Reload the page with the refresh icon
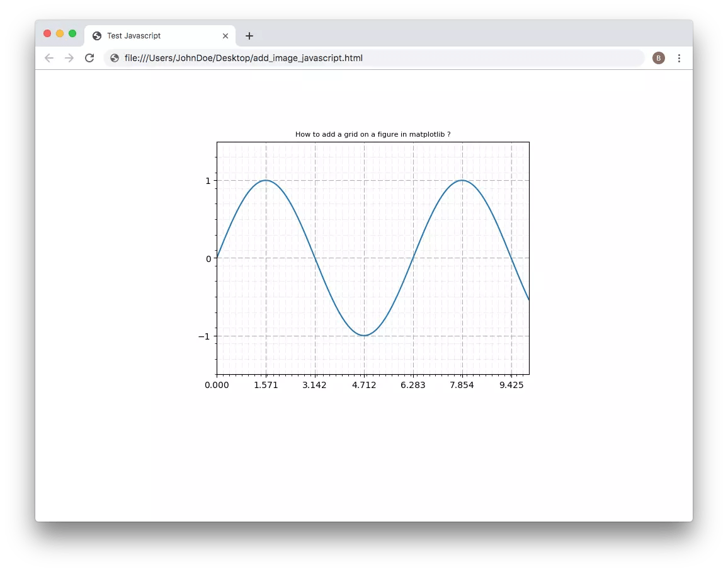The image size is (728, 572). pos(89,58)
